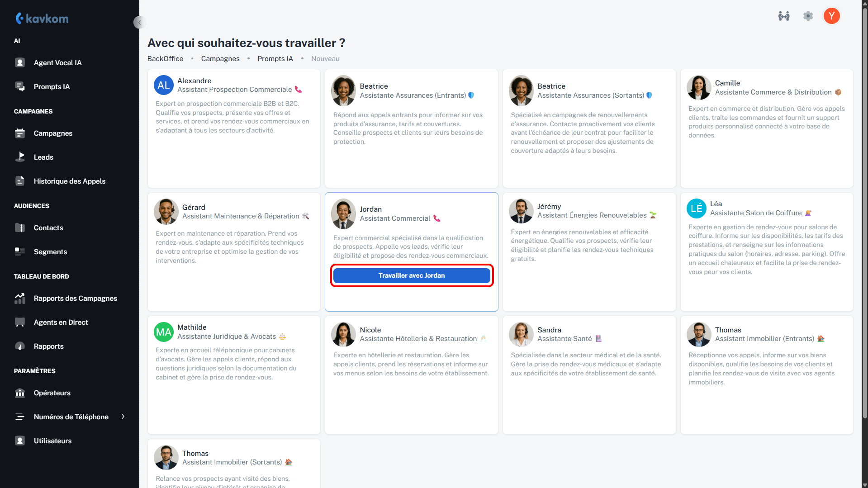
Task: Open Prompts IA from the sidebar icon
Action: pyautogui.click(x=20, y=86)
